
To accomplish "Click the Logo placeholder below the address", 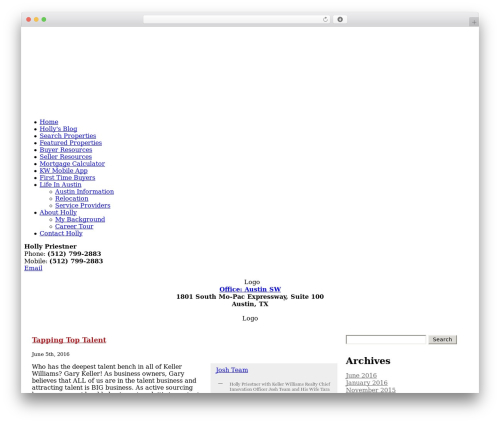I will pos(250,319).
